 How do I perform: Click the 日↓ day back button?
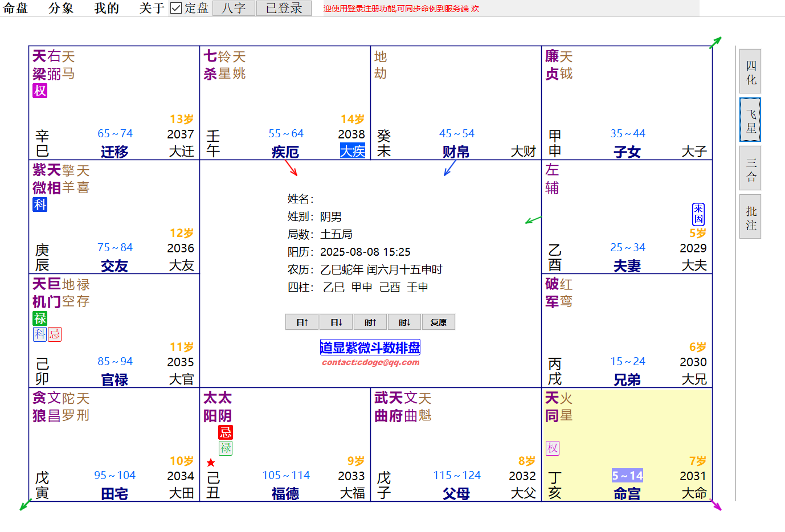point(336,322)
